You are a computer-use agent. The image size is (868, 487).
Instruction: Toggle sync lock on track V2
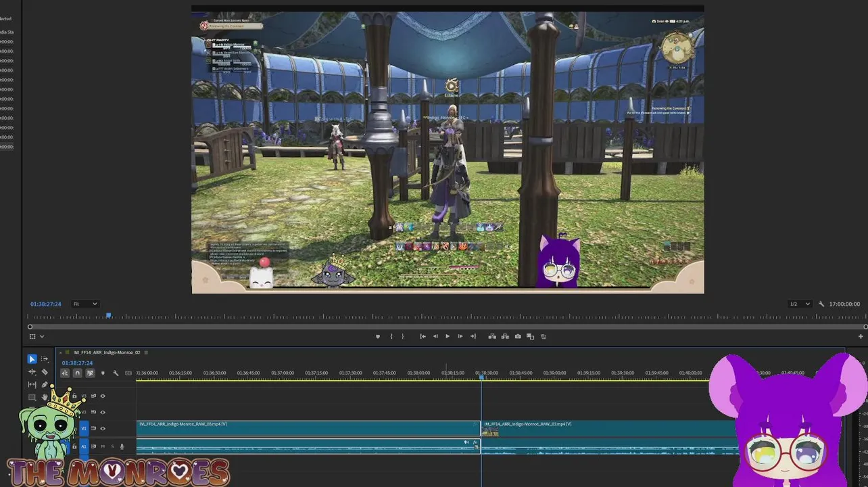click(94, 412)
